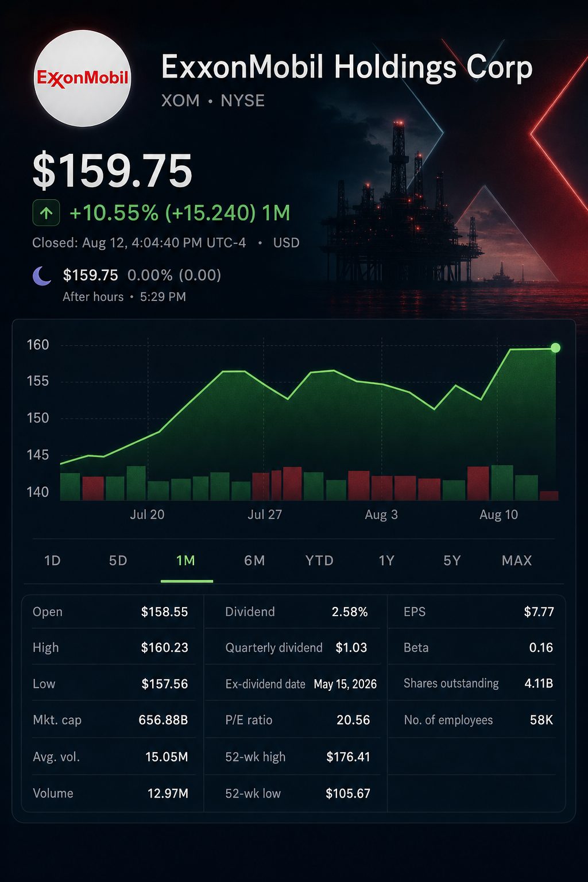Click the EPS value $7.77

pyautogui.click(x=539, y=612)
